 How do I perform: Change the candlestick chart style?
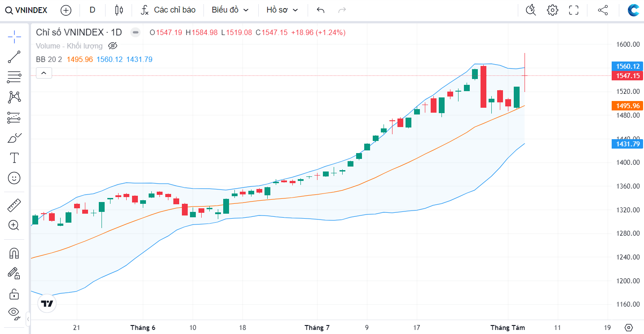pyautogui.click(x=119, y=10)
